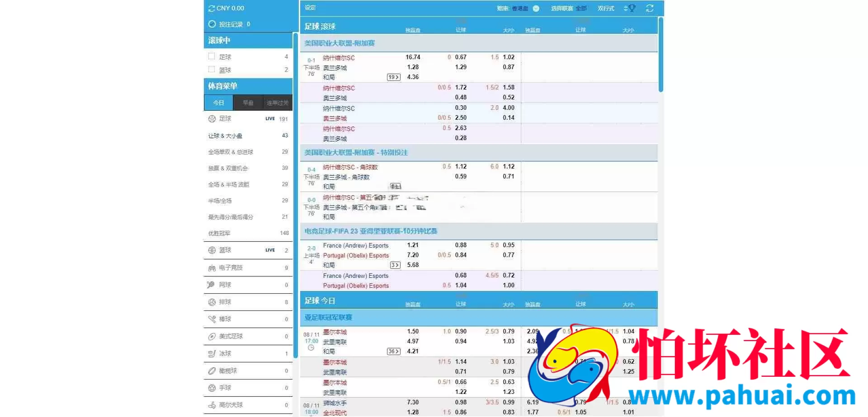The width and height of the screenshot is (868, 417).
Task: Select 纳什维尔SC win odds 16.74
Action: (x=413, y=57)
